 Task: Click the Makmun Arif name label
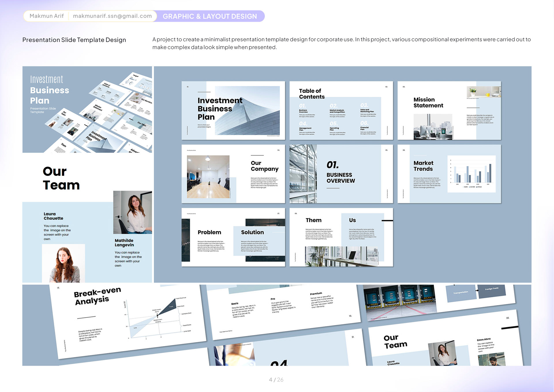46,16
